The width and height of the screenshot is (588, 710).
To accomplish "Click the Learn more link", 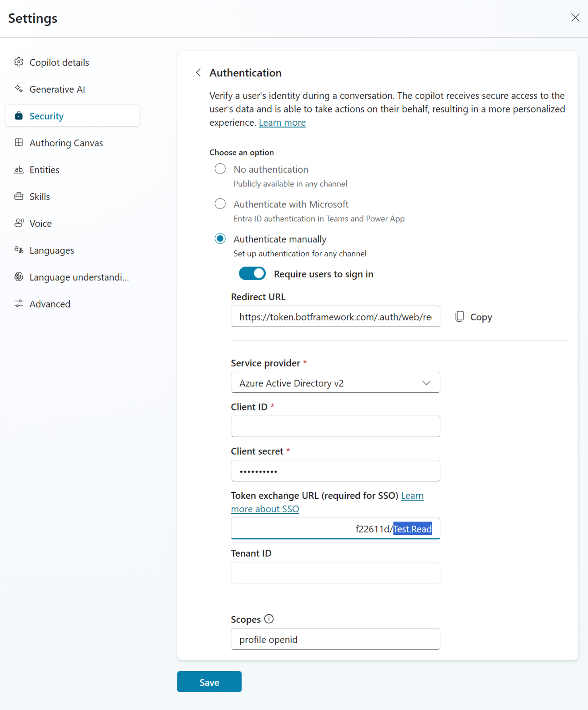I will [283, 122].
